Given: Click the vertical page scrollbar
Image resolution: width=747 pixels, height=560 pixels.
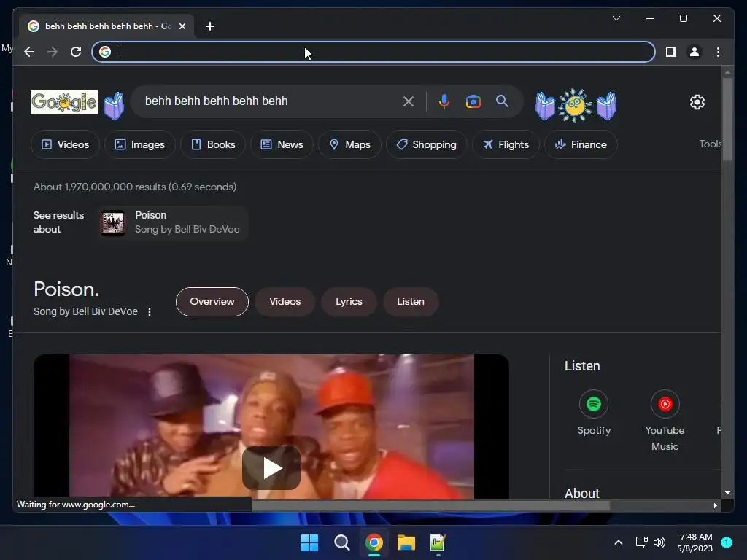Looking at the screenshot, I should [x=727, y=119].
